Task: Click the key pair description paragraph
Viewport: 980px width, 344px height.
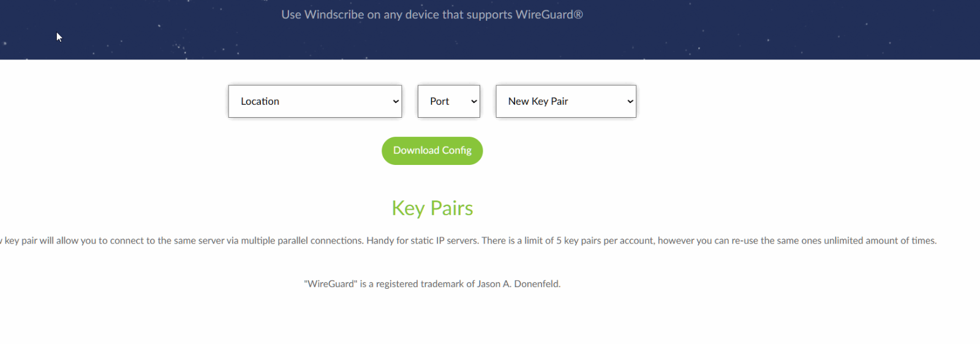Action: pos(469,240)
